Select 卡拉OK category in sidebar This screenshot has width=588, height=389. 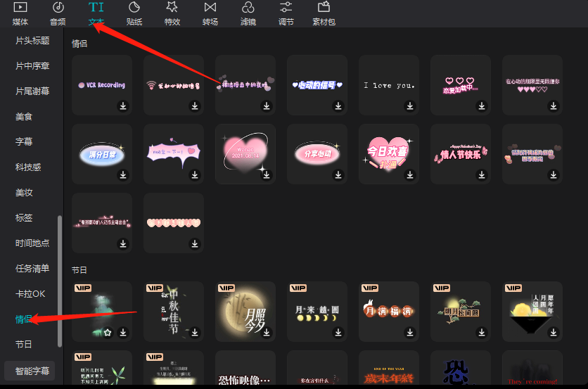click(x=30, y=294)
